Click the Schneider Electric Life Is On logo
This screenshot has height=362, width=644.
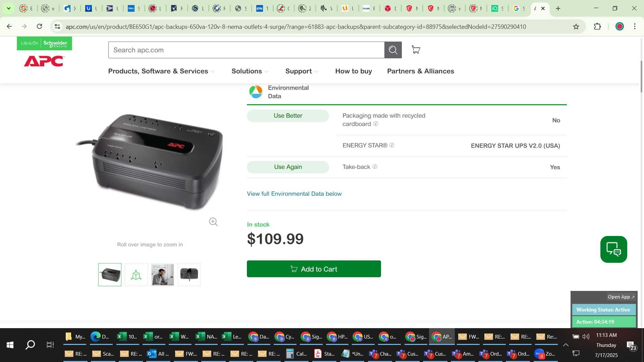[44, 43]
